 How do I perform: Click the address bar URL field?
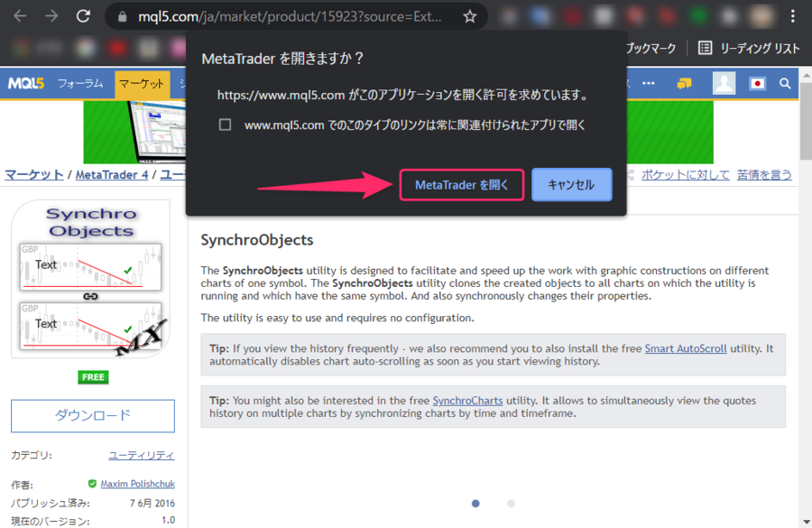click(x=290, y=16)
